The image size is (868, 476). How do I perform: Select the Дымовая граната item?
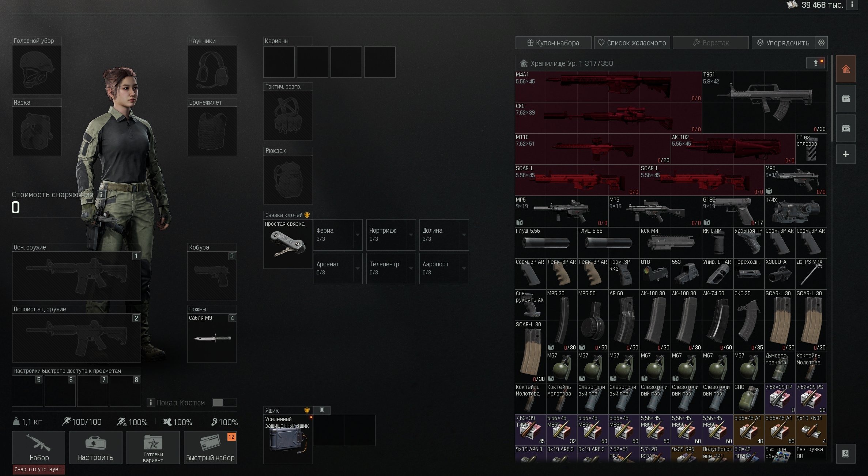coord(780,367)
